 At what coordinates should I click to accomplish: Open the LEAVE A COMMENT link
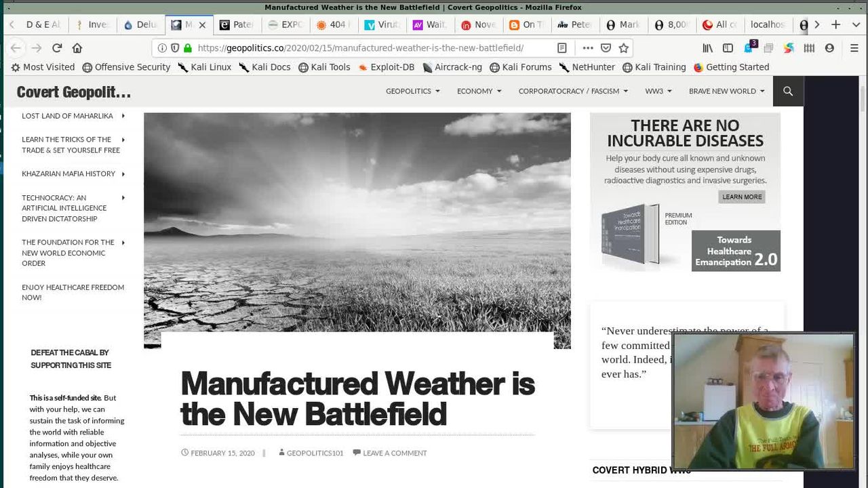(394, 453)
